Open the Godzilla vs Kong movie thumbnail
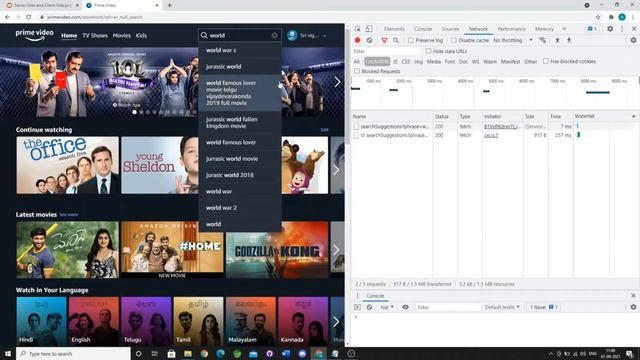The height and width of the screenshot is (360, 640). coord(277,250)
